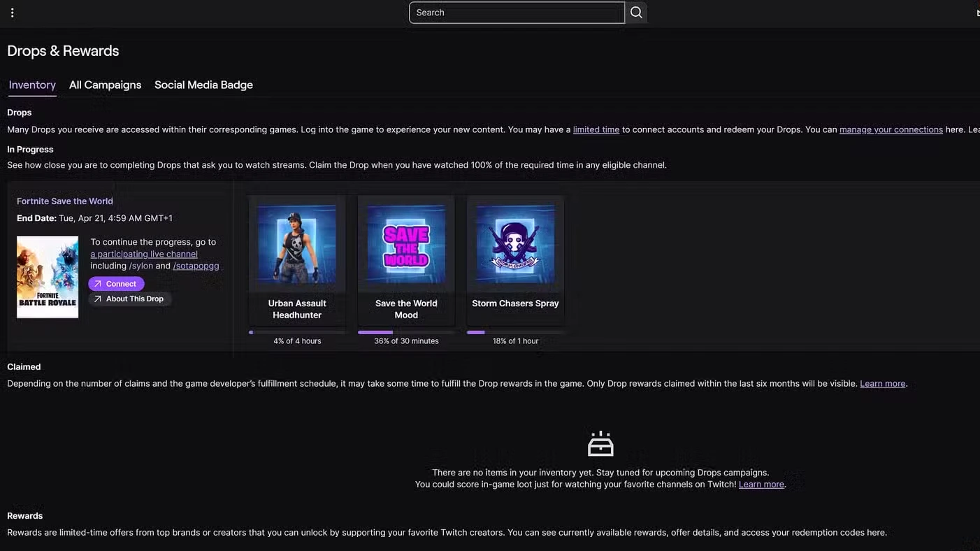Viewport: 980px width, 551px height.
Task: Click the Connect button
Action: coord(116,284)
